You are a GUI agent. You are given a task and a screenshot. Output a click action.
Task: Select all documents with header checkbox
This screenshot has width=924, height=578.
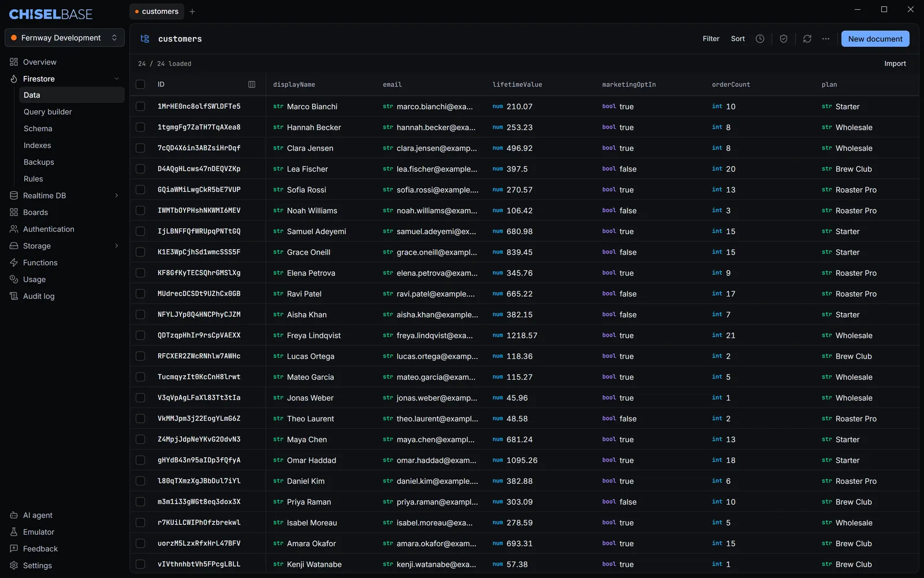click(140, 84)
